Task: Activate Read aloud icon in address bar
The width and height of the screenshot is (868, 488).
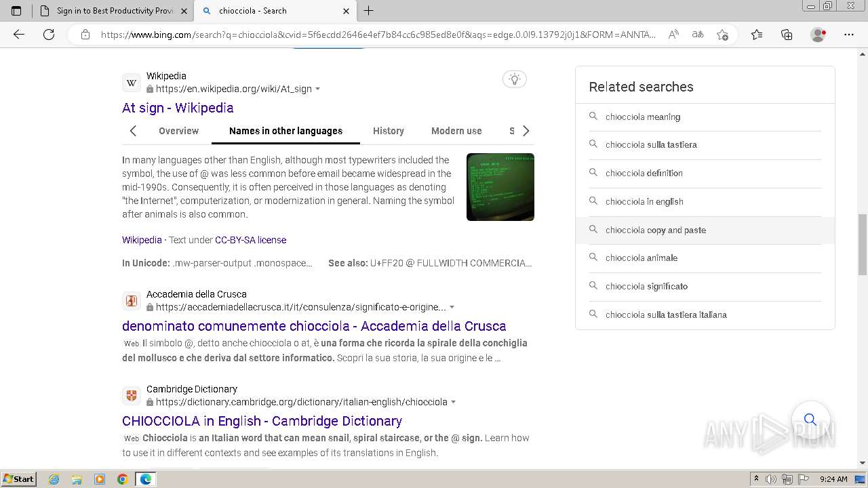Action: coord(673,35)
